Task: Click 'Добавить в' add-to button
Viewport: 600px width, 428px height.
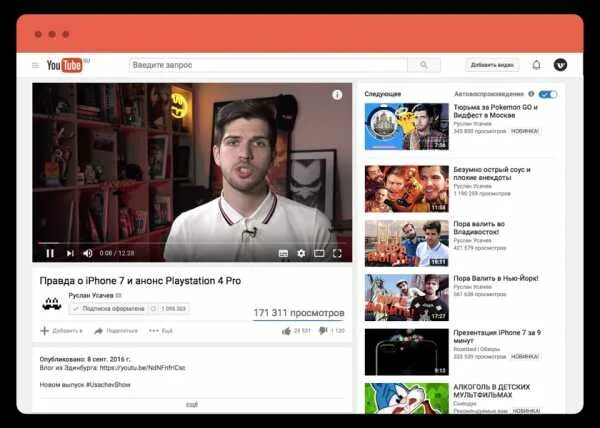Action: (62, 331)
